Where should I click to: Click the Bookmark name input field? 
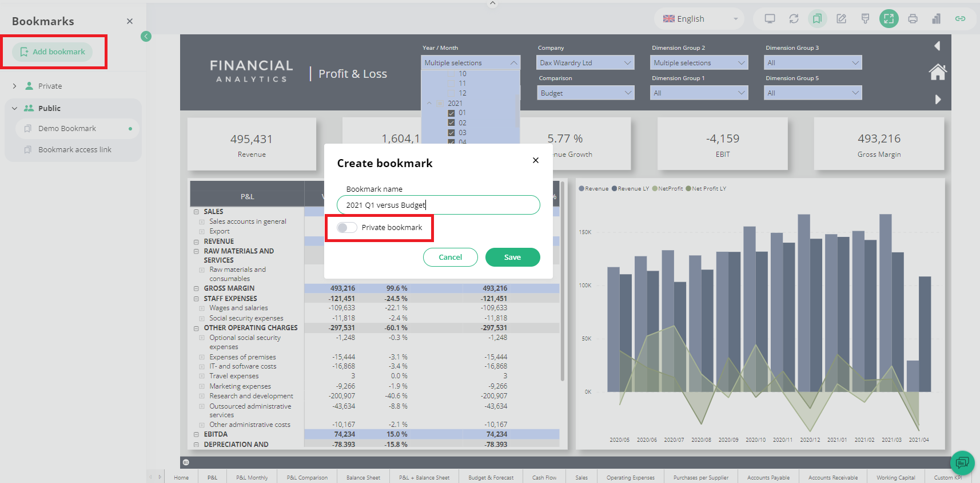[439, 205]
